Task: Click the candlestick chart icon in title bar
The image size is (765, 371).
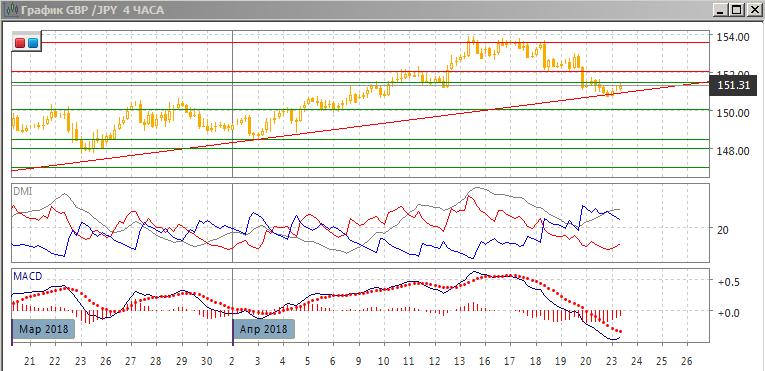Action: click(x=8, y=9)
